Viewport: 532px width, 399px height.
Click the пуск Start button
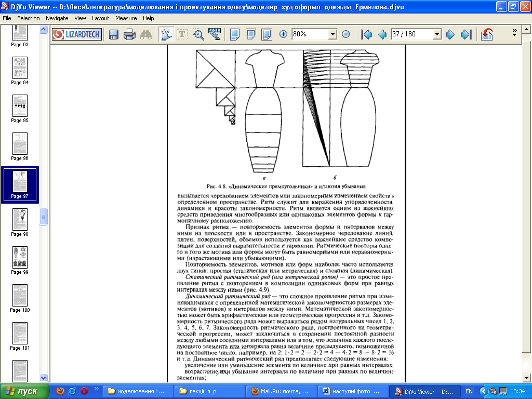pos(24,391)
